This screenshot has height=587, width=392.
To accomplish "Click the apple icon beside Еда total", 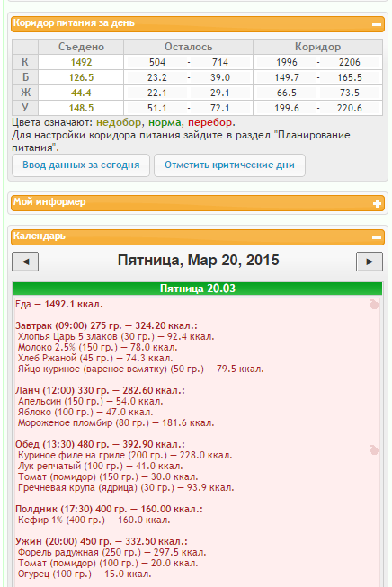I will (x=374, y=305).
